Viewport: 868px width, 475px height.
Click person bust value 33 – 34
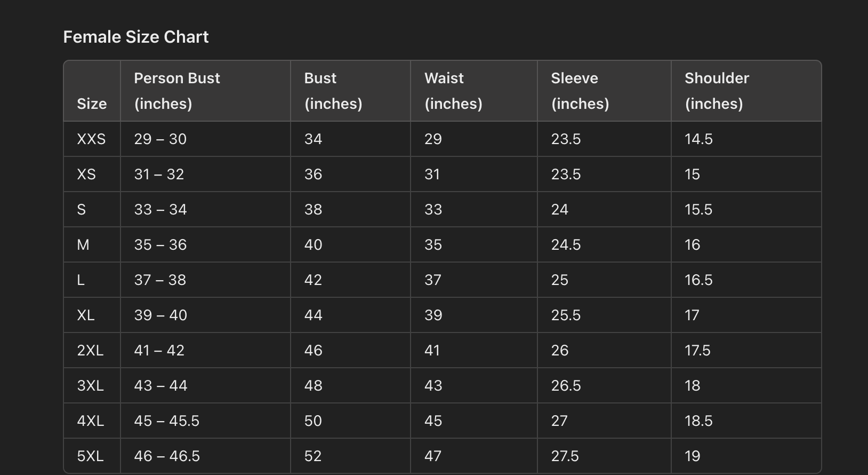(160, 209)
